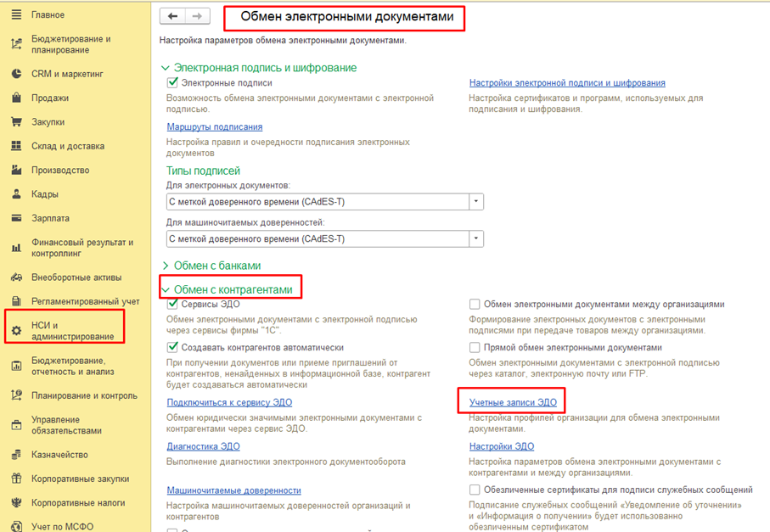Collapse Электронная подпись и шифрование section
The height and width of the screenshot is (532, 770).
coord(166,68)
